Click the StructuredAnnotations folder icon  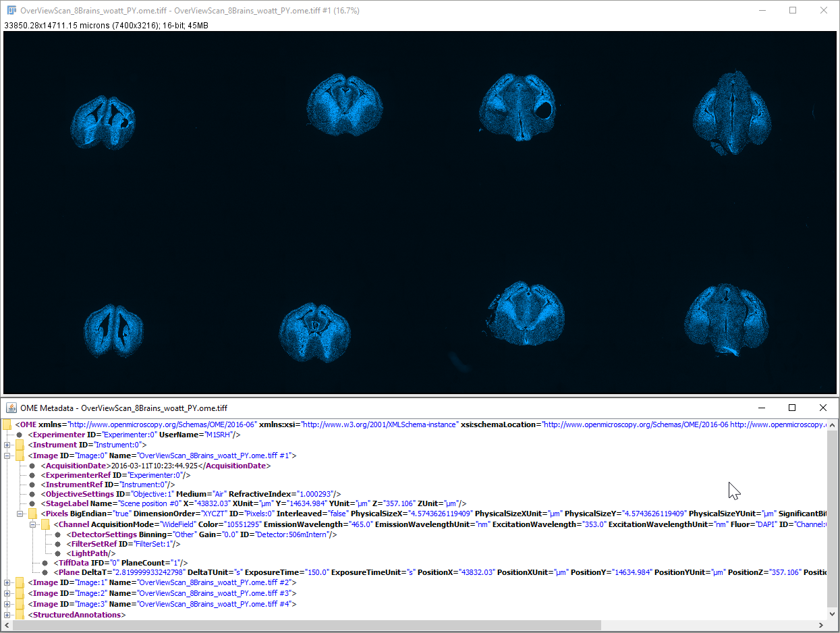(20, 615)
